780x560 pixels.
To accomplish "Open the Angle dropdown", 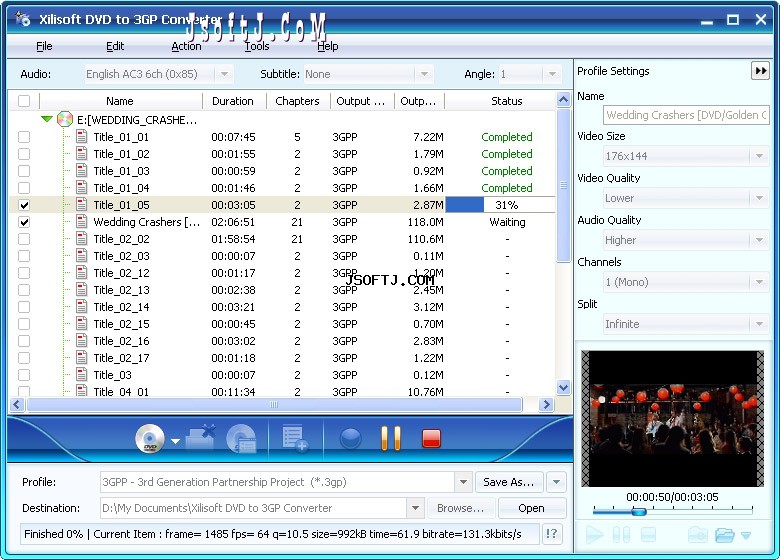I will 552,74.
